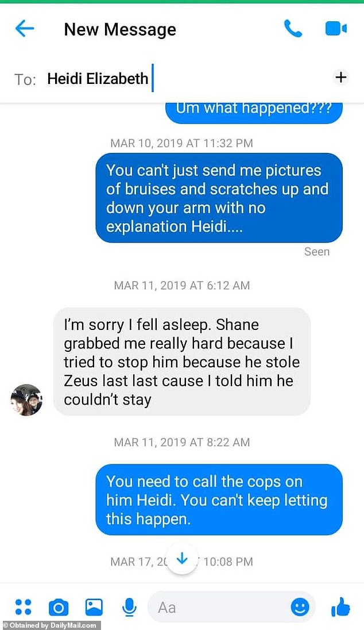Image resolution: width=364 pixels, height=630 pixels.
Task: Click the To field with Heidi Elizabeth
Action: click(x=182, y=78)
